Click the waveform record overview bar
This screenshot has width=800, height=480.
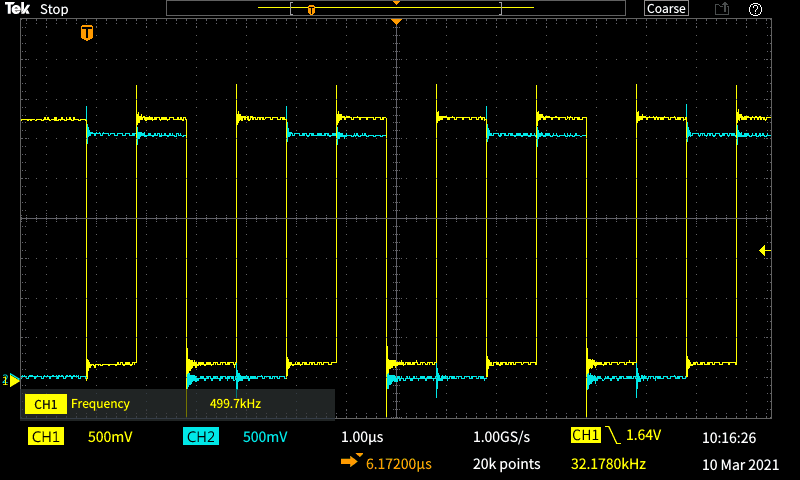pos(396,9)
